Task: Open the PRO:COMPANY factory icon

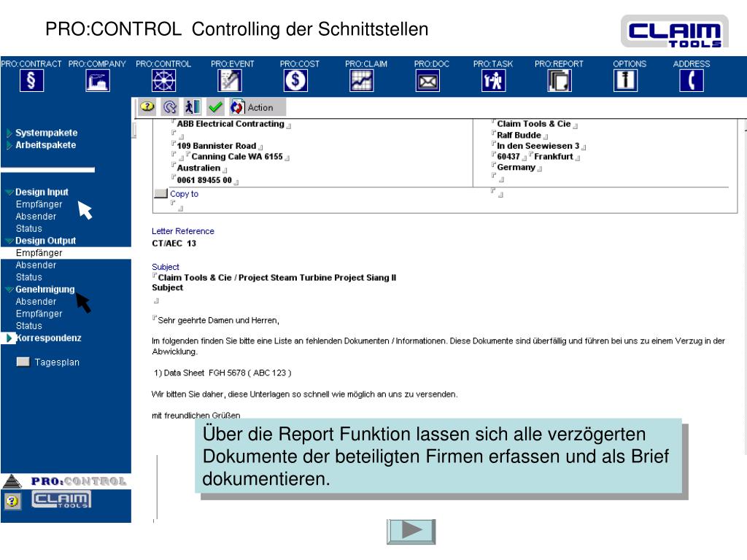Action: click(x=98, y=80)
